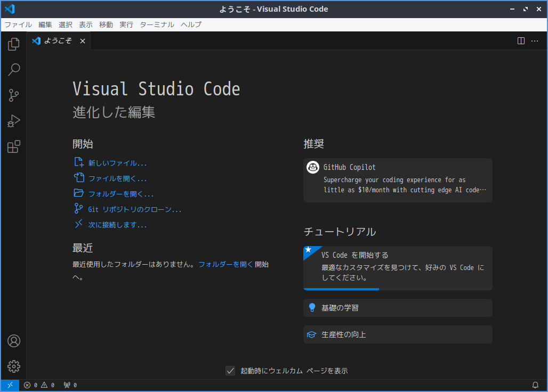548x392 pixels.
Task: Click the 次に接続します... link
Action: pyautogui.click(x=117, y=224)
